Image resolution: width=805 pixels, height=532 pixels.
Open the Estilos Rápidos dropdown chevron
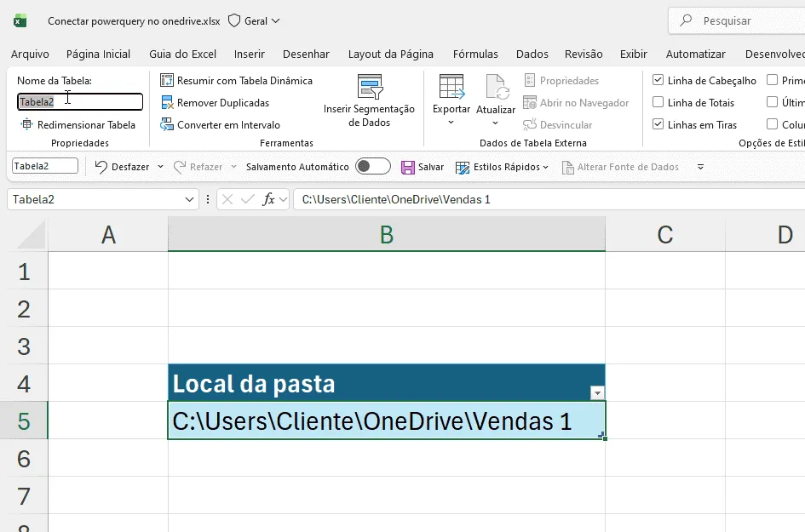click(546, 167)
